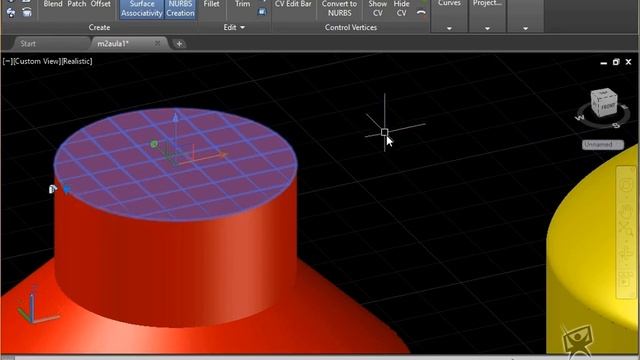Select the Trim surface tool
Viewport: 640px width, 360px height.
click(x=242, y=4)
